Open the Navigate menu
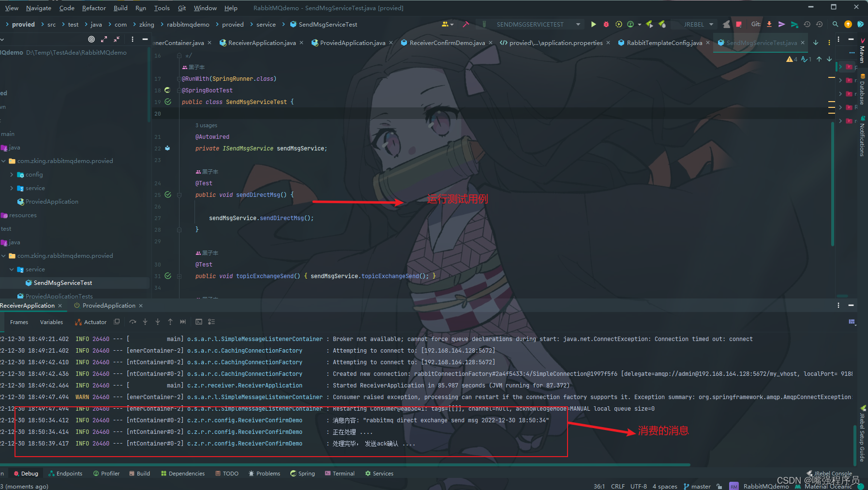868x490 pixels. (39, 8)
